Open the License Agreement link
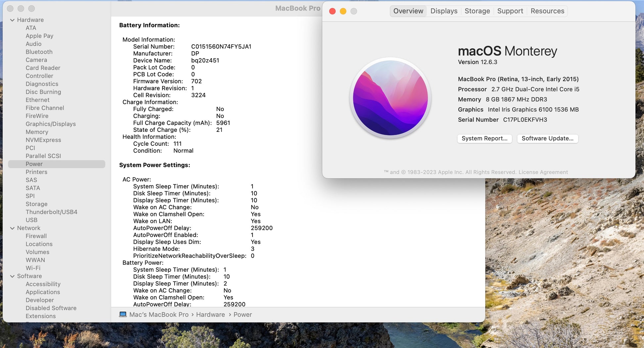The width and height of the screenshot is (644, 348). pyautogui.click(x=543, y=172)
